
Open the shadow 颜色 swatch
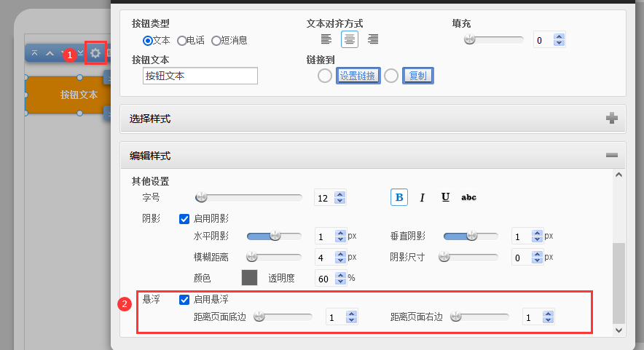tap(250, 278)
